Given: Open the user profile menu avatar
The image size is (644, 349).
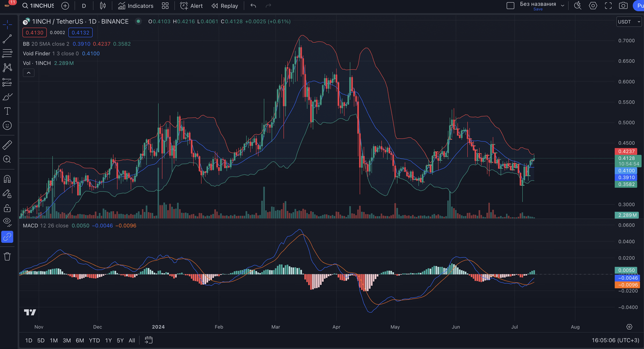Looking at the screenshot, I should (8, 5).
